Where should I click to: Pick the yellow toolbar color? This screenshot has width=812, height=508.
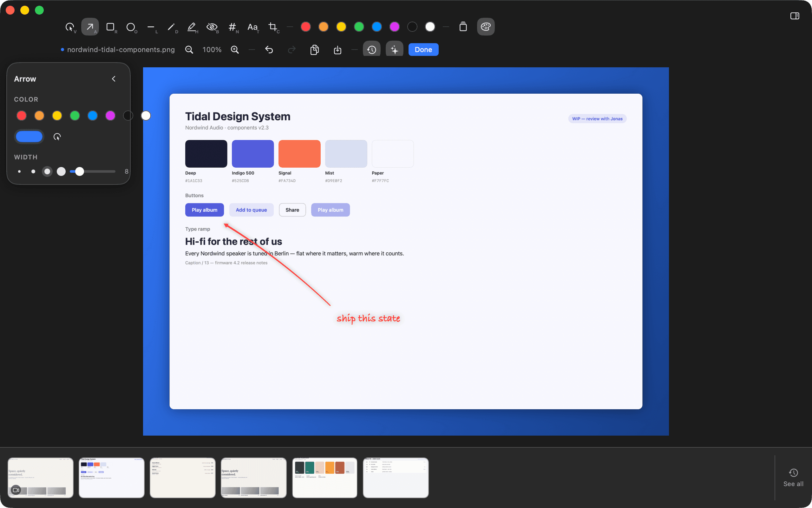pos(341,27)
